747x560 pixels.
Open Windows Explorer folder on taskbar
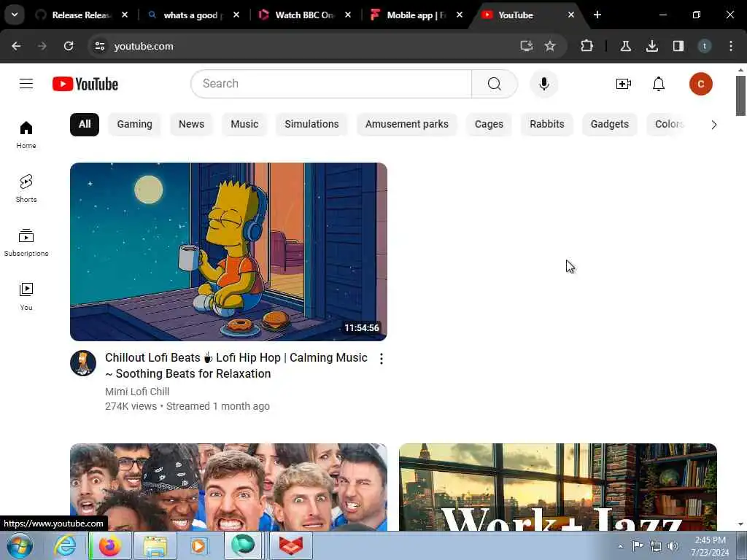155,545
